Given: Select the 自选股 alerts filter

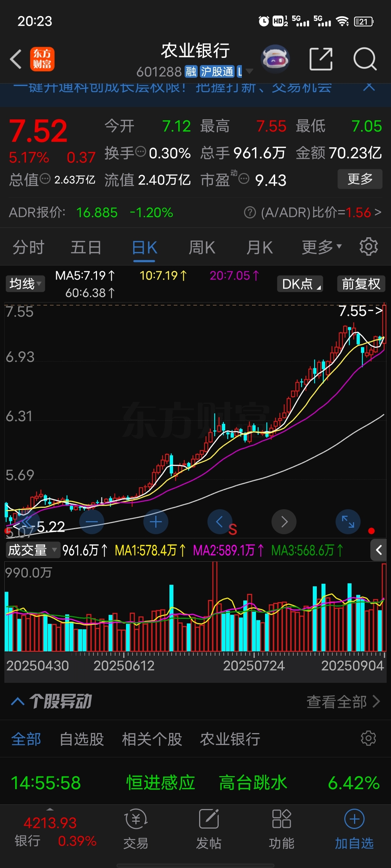Looking at the screenshot, I should point(82,739).
